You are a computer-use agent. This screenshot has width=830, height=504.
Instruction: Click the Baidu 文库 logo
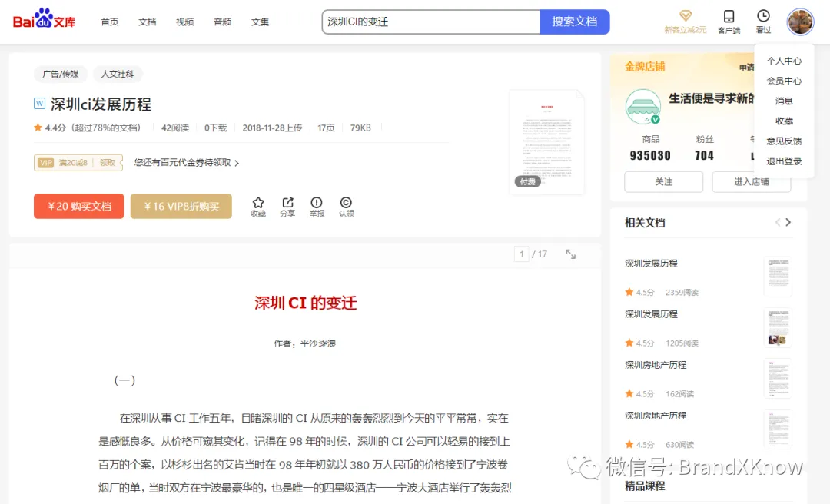[x=43, y=21]
